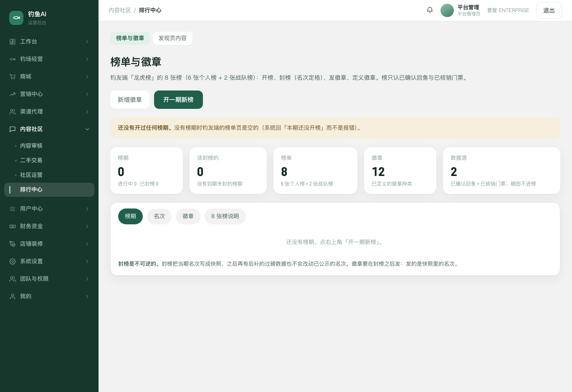Expand the 钓场经营 chevron arrow

[87, 59]
